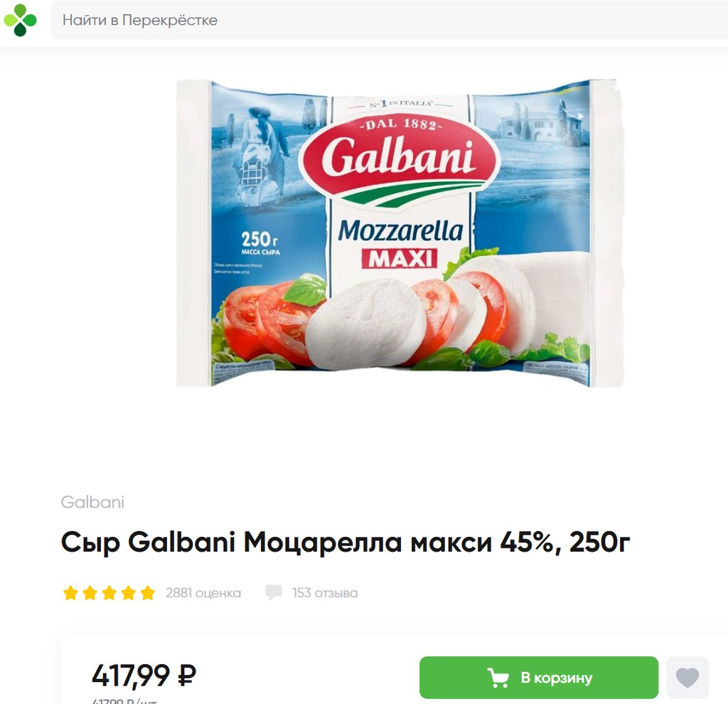Click the cart icon inside the green button
728x704 pixels.
498,678
